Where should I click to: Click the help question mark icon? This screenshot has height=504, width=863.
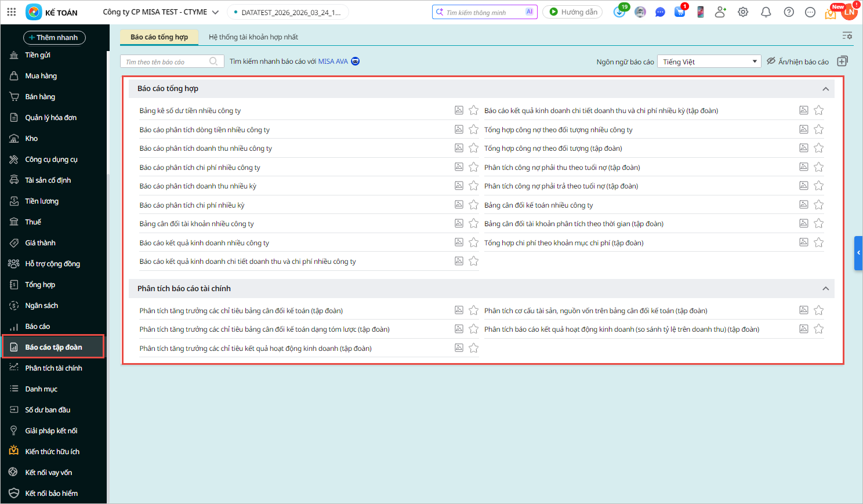tap(788, 12)
